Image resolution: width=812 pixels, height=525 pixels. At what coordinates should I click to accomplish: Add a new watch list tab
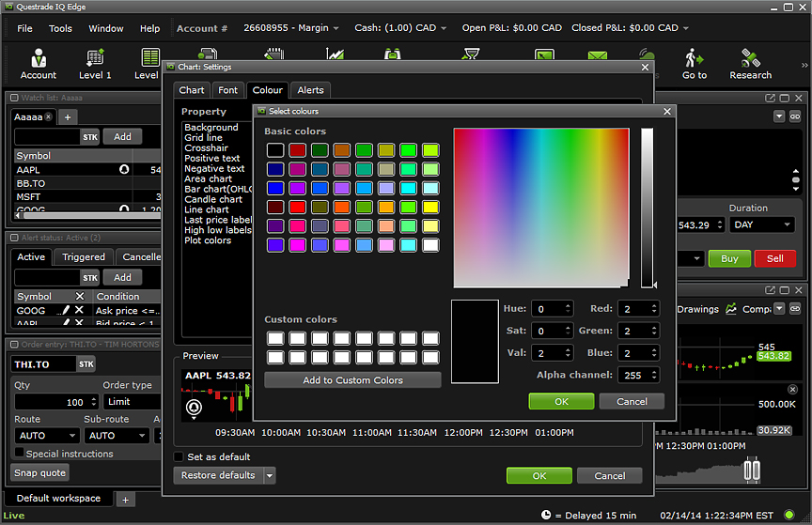point(68,117)
